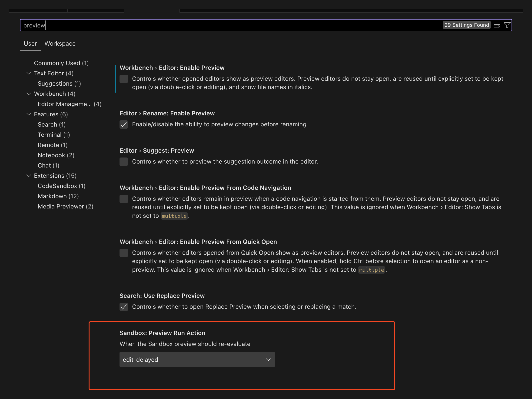
Task: Click the Search: Use Replace Preview title
Action: coord(162,295)
